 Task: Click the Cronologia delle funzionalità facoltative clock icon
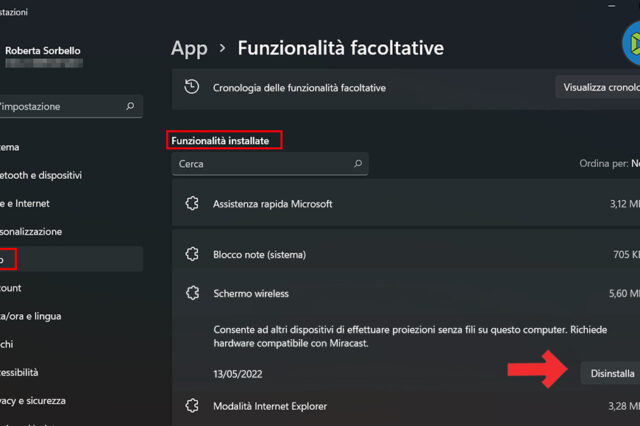pos(193,87)
